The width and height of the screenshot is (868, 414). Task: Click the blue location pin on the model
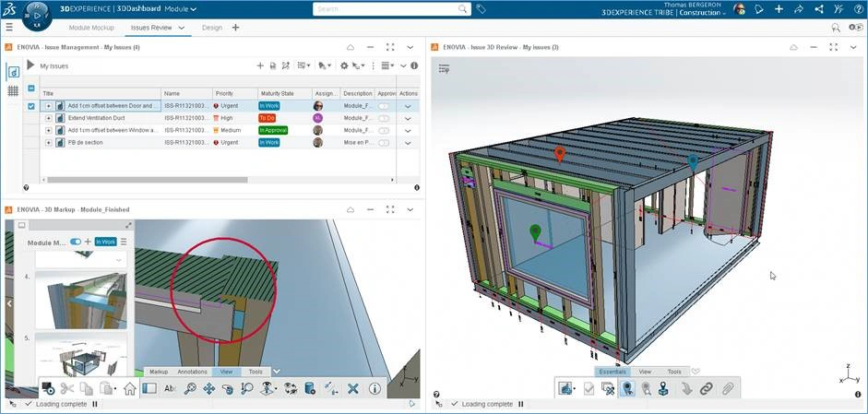coord(693,161)
